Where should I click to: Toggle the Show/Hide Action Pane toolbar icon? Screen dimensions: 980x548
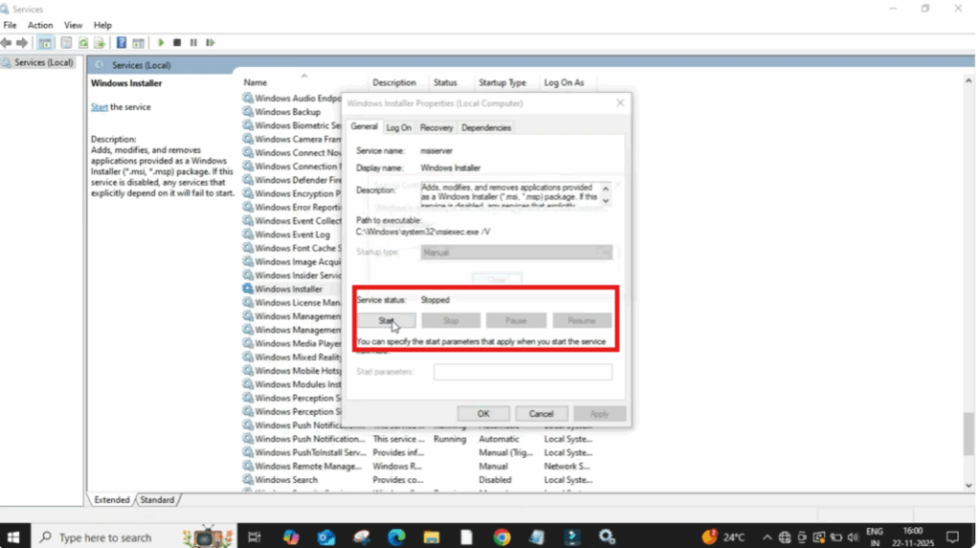coord(138,42)
